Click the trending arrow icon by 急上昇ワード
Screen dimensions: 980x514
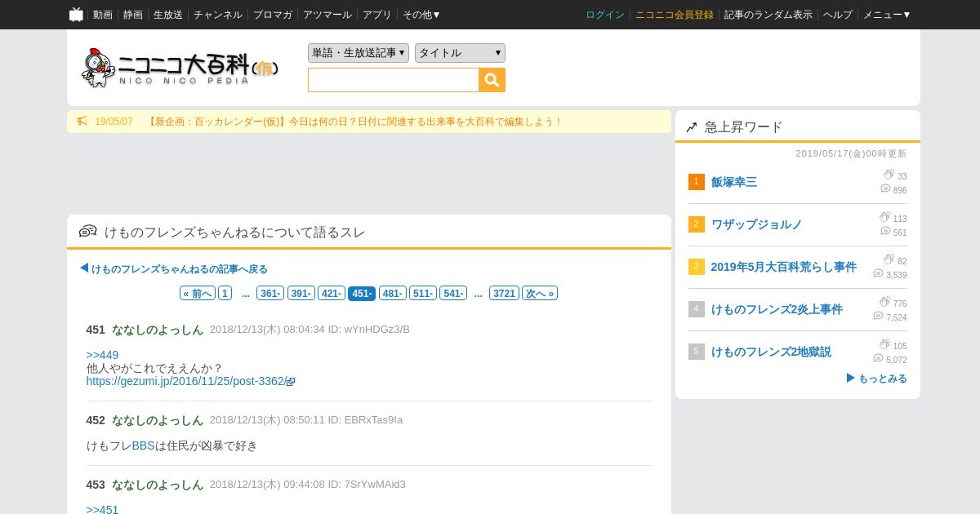pos(692,127)
